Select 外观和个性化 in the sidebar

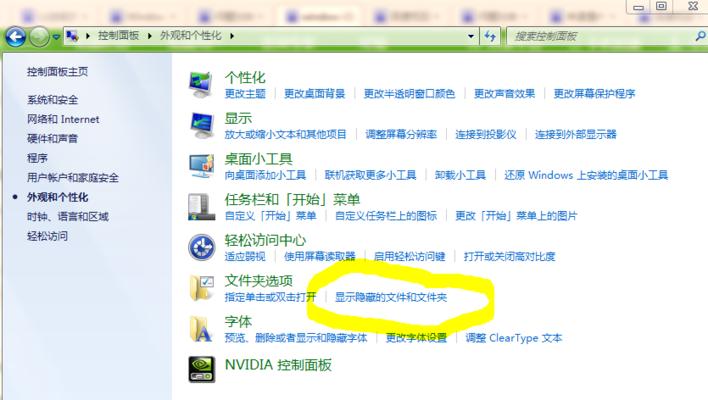(x=57, y=197)
